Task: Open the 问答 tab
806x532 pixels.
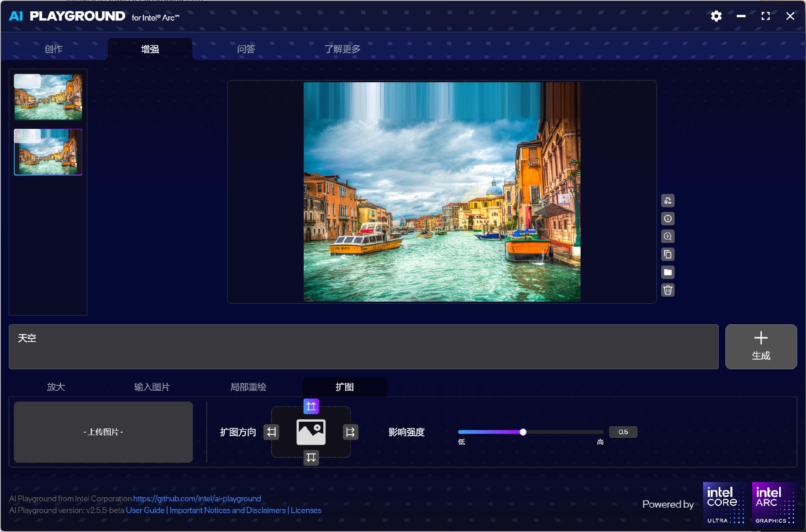Action: tap(246, 49)
